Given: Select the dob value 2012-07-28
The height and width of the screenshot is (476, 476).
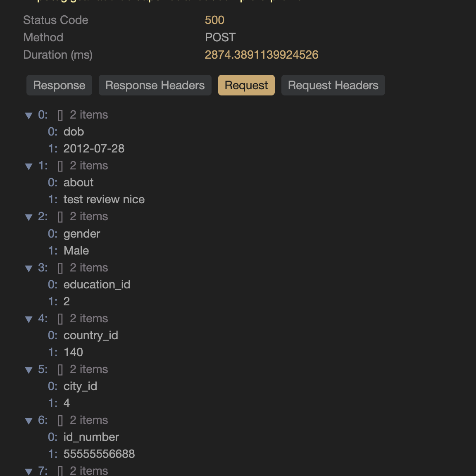Looking at the screenshot, I should coord(94,149).
